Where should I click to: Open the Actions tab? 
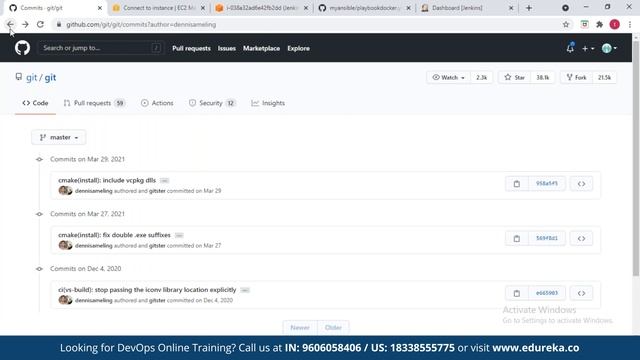pos(157,103)
